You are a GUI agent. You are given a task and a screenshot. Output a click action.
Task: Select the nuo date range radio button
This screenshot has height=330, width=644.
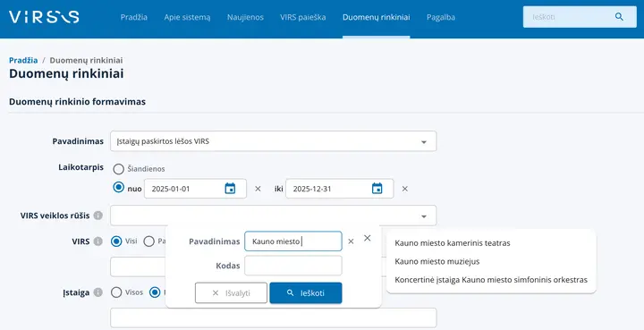click(118, 188)
